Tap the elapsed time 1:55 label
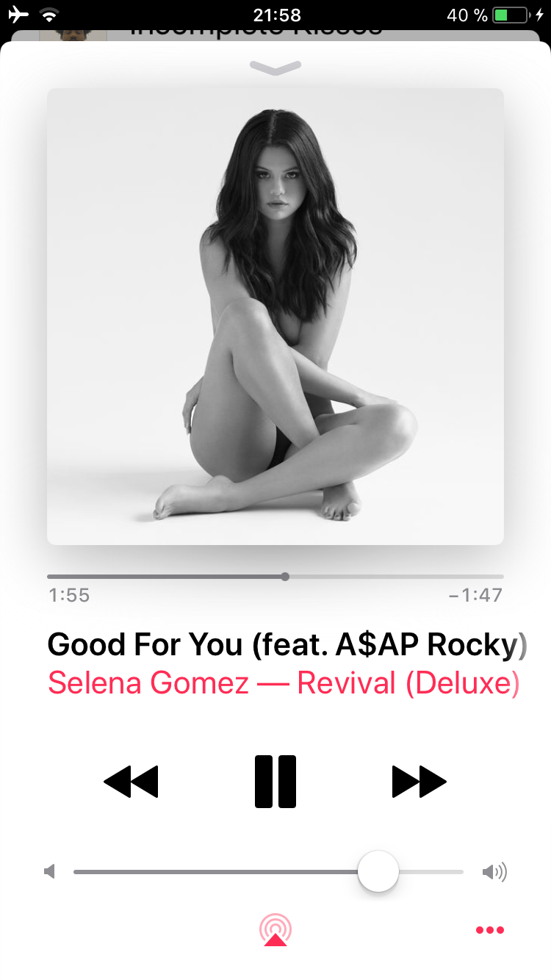The image size is (551, 980). point(69,595)
